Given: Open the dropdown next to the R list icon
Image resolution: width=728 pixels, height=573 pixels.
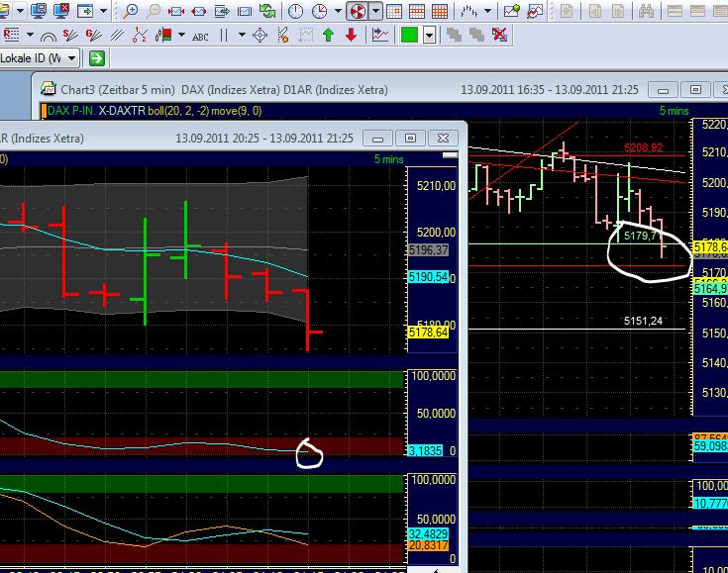Looking at the screenshot, I should pos(30,35).
